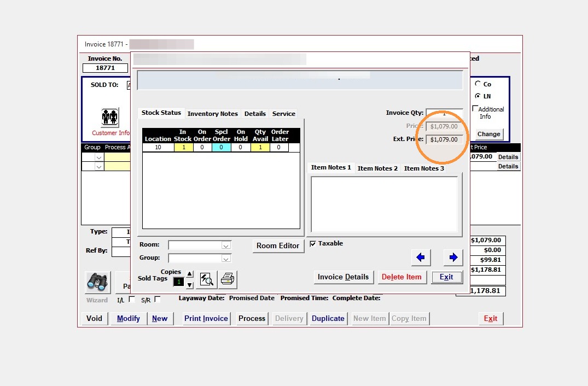Select the Item Notes 1 tab

pos(331,167)
